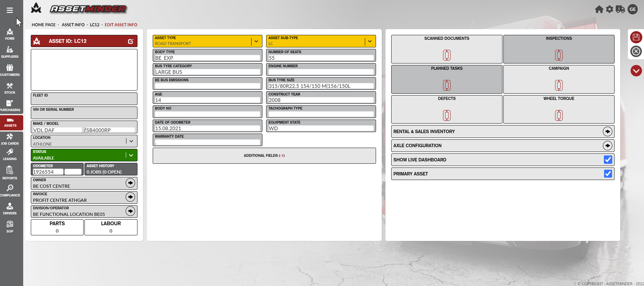Viewport: 644px width, 286px height.
Task: Open the Location dropdown showing Athlone
Action: (x=131, y=141)
